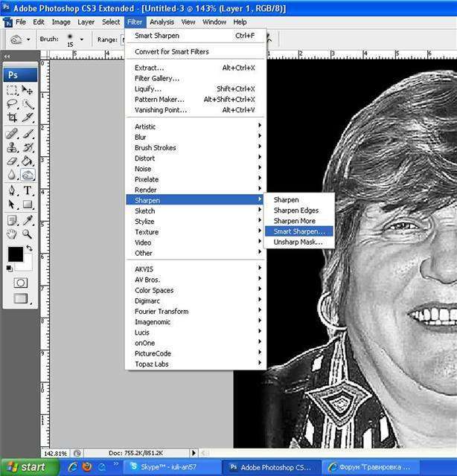
Task: Reset to default foreground and background colors
Action: [x=10, y=266]
